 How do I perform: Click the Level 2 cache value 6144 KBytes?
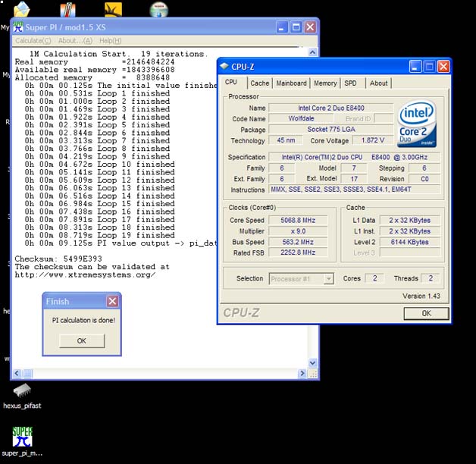tap(410, 242)
